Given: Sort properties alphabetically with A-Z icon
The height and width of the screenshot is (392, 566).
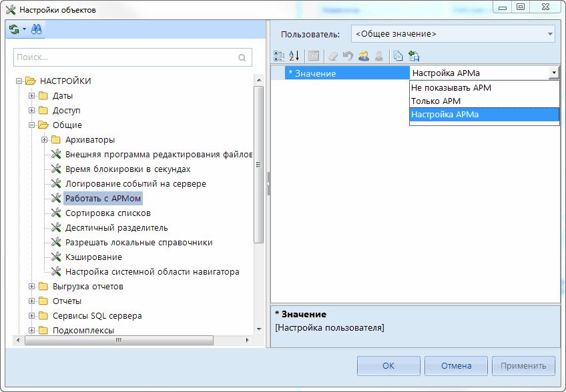Looking at the screenshot, I should 294,57.
